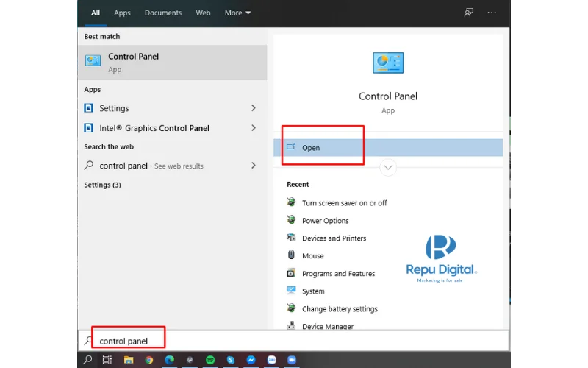
Task: Click the Open action in the preview pane
Action: pyautogui.click(x=388, y=148)
